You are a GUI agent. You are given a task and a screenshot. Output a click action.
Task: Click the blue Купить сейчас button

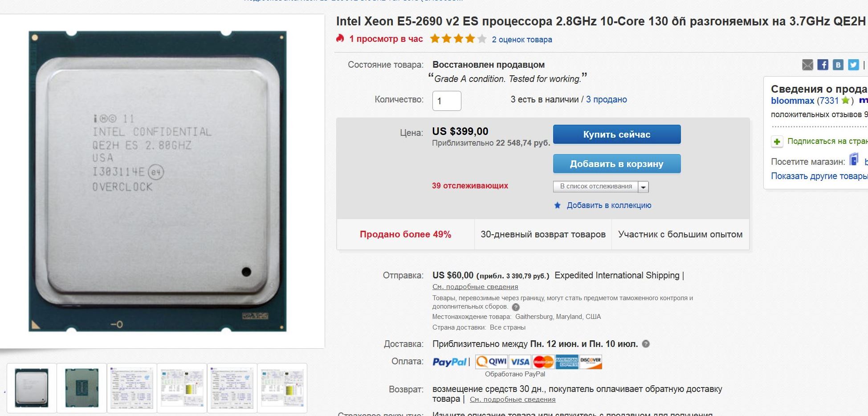617,135
